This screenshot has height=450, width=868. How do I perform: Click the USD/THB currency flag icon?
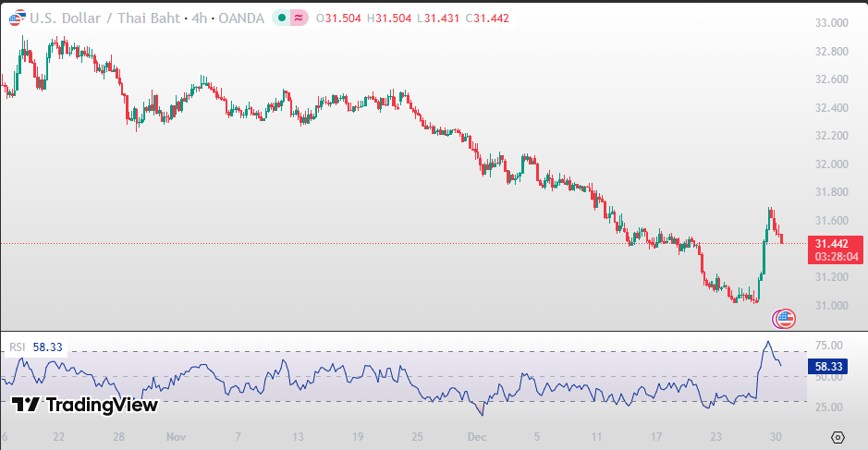click(x=16, y=18)
